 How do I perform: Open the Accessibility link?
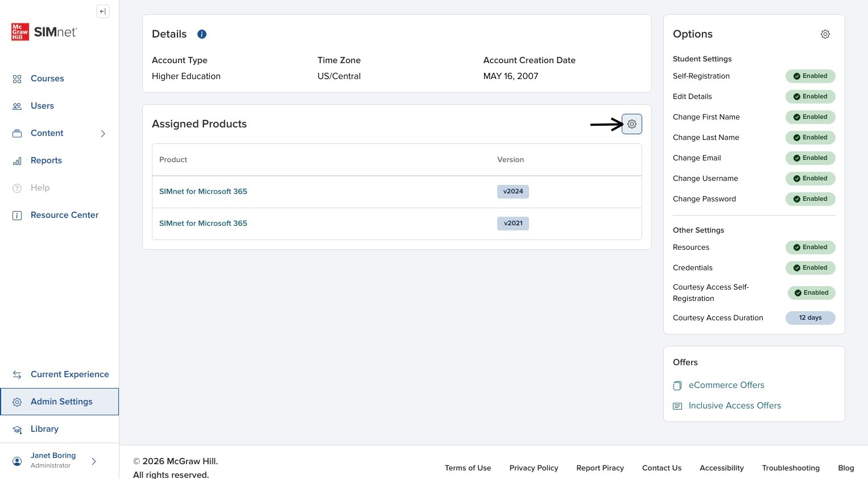pyautogui.click(x=721, y=468)
